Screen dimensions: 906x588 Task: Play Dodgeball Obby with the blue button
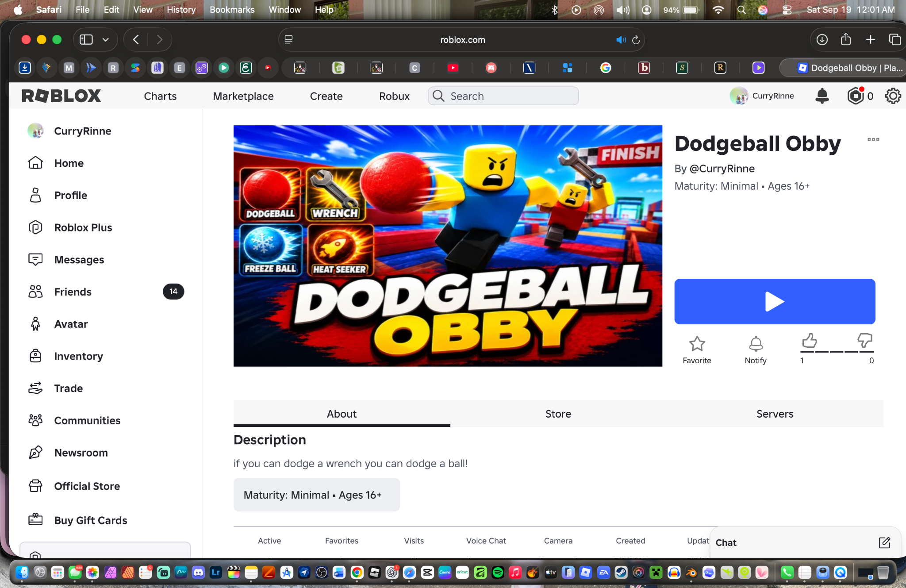tap(775, 301)
